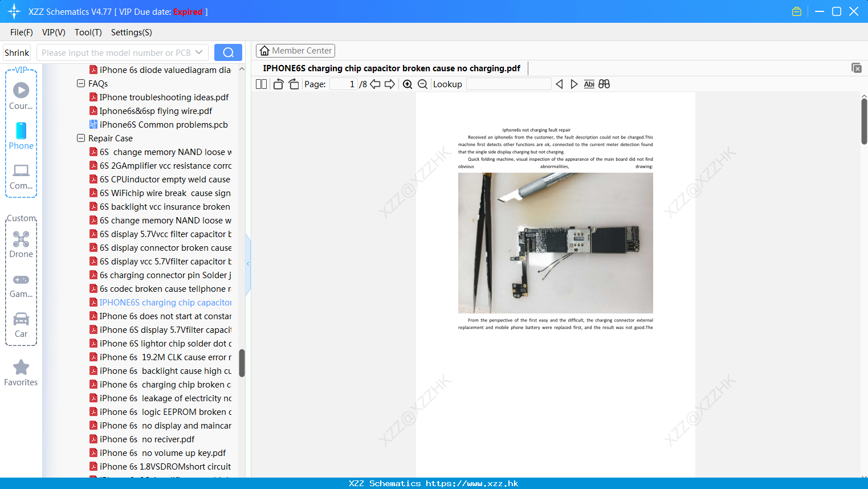This screenshot has width=868, height=489.
Task: Open the Settings(S) menu
Action: pos(132,32)
